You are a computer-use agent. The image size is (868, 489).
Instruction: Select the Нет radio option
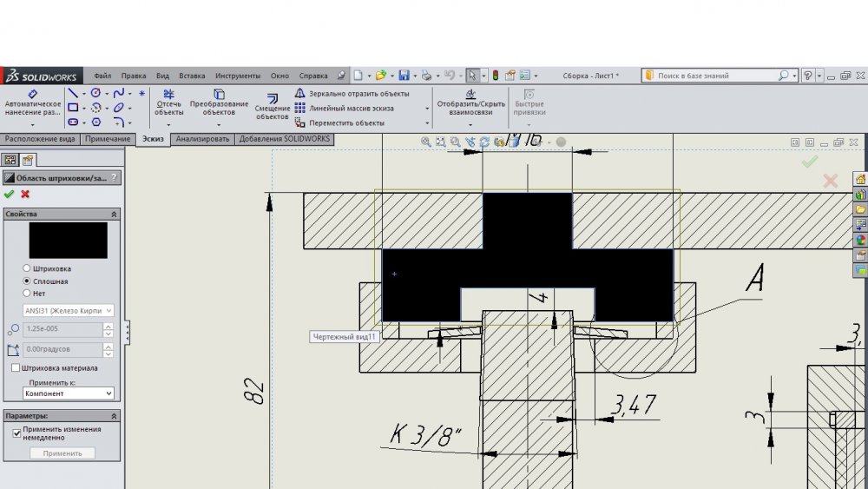click(x=26, y=293)
